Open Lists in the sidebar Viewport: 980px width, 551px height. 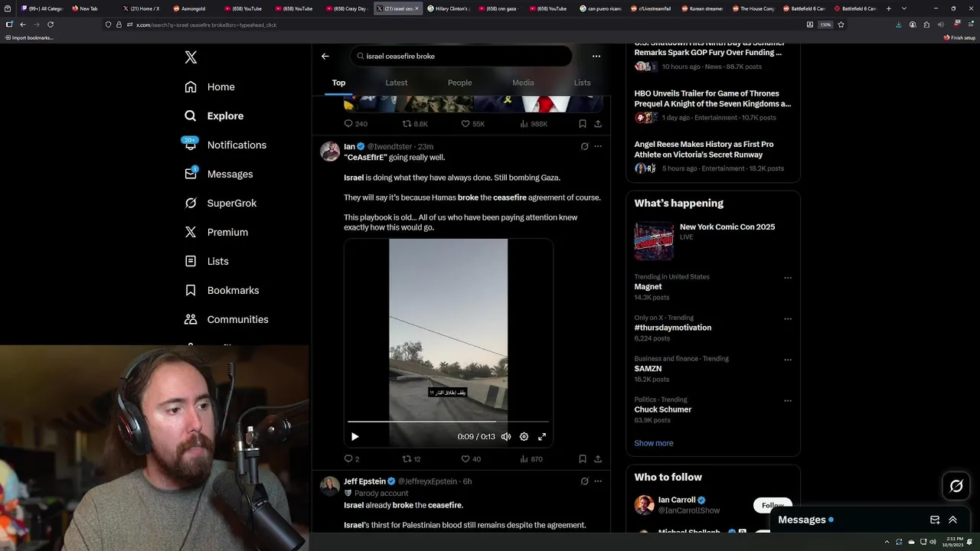[x=207, y=261]
